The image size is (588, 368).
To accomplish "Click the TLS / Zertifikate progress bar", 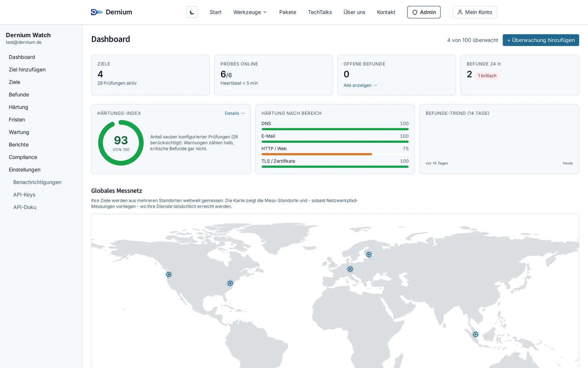I will click(335, 166).
